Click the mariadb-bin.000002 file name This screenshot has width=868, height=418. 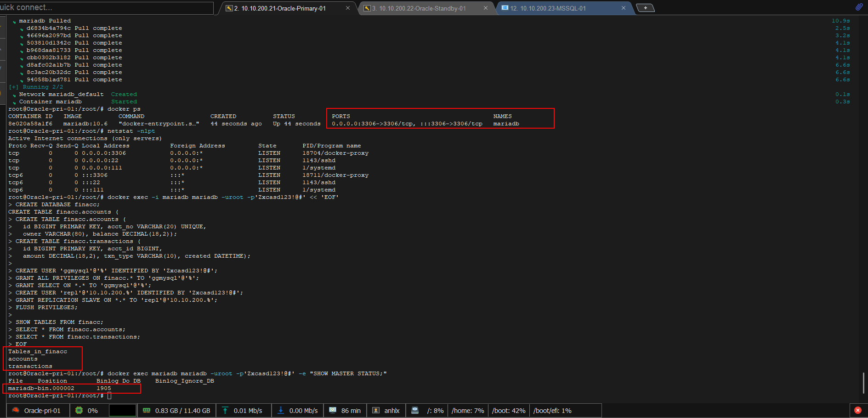[x=41, y=388]
